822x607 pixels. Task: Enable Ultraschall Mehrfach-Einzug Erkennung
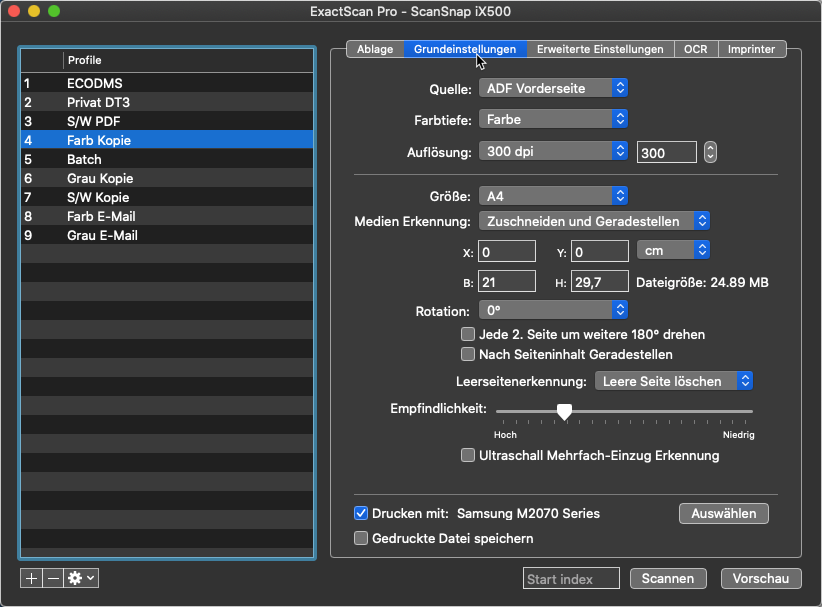467,456
